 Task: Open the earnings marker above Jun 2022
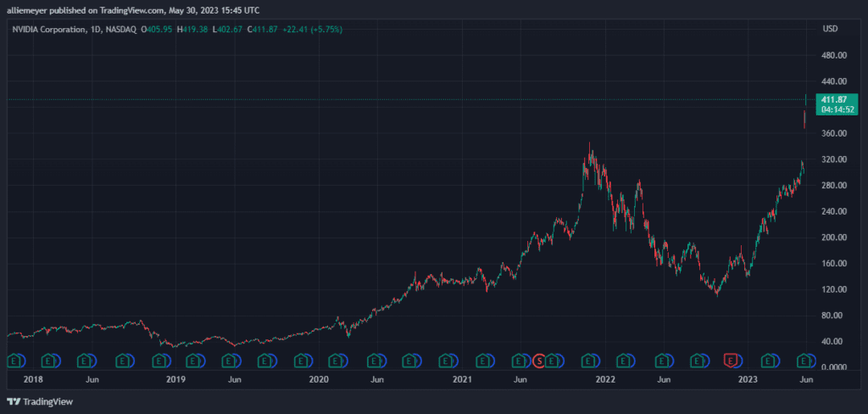(x=661, y=361)
